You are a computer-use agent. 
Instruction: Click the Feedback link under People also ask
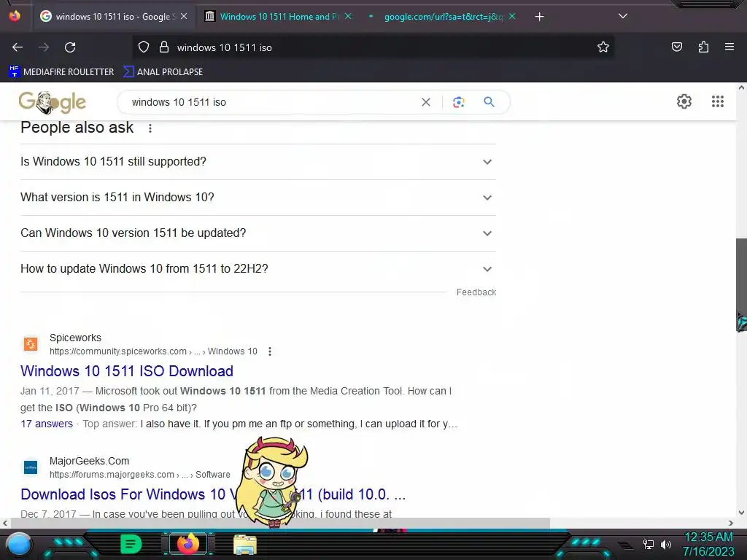[476, 292]
